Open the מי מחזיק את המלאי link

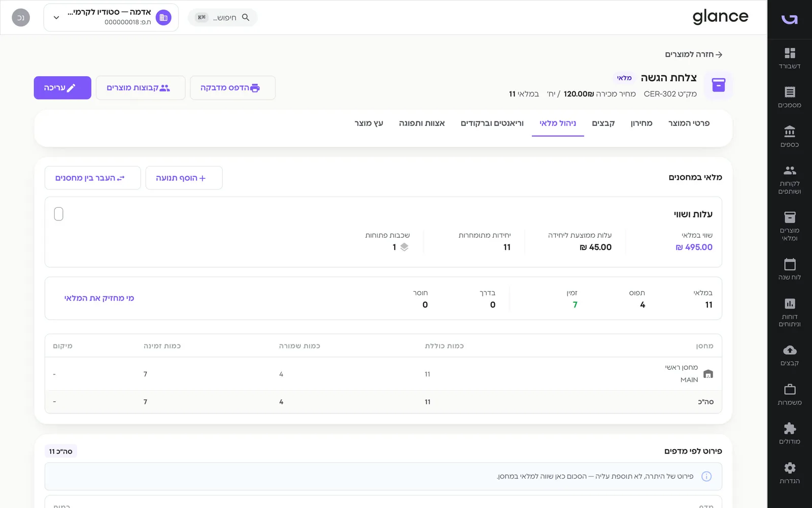pos(99,298)
